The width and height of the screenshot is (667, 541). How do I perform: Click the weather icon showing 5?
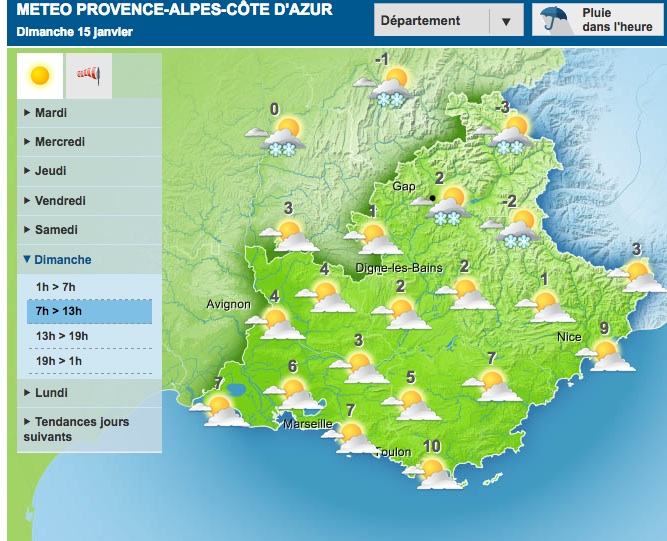point(411,404)
